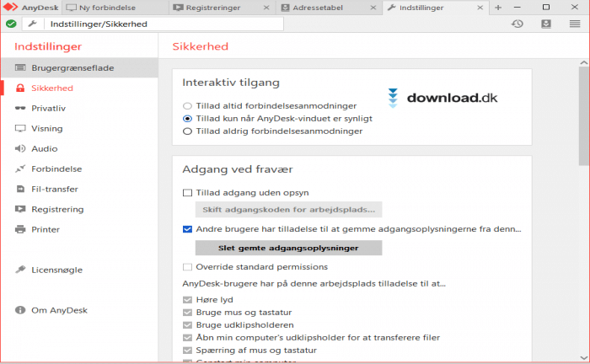Enable Tillad adgang uden opsyn checkbox

pos(187,193)
